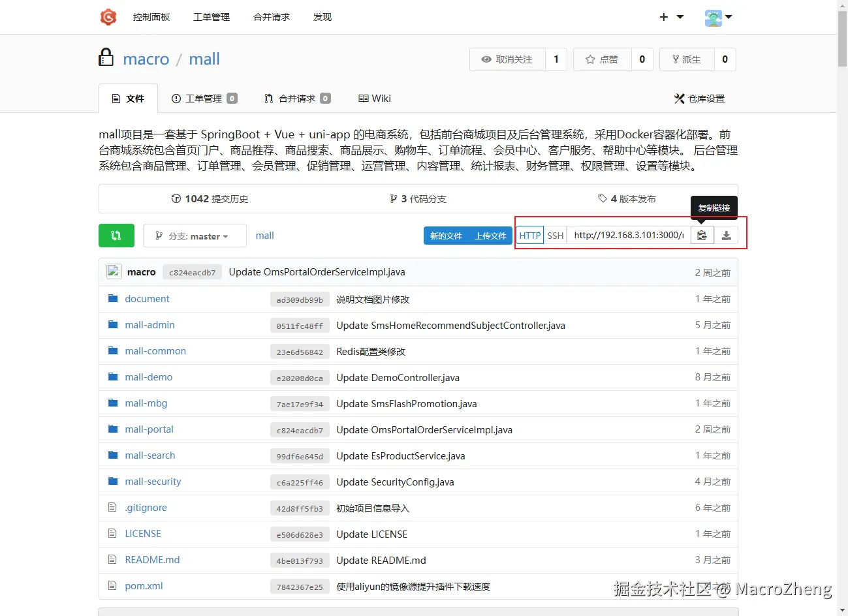Open the plus create-new dropdown
Image resolution: width=848 pixels, height=616 pixels.
click(x=671, y=17)
